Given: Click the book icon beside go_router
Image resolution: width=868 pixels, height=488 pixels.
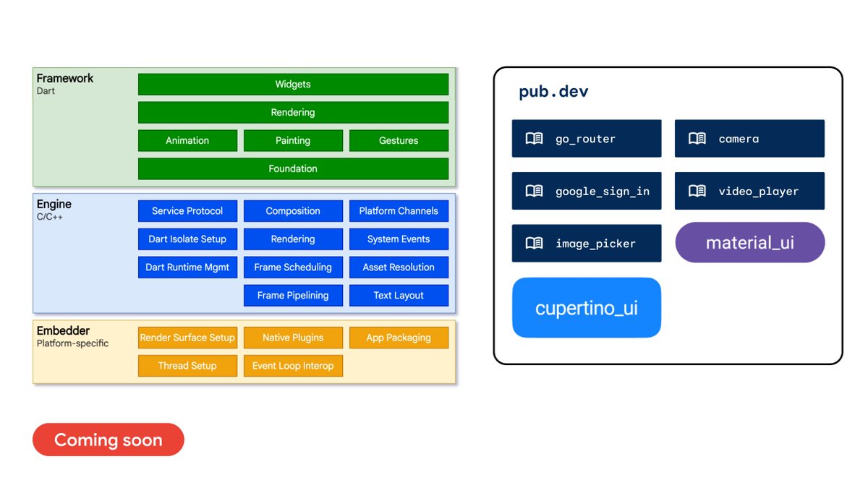Looking at the screenshot, I should [x=534, y=139].
